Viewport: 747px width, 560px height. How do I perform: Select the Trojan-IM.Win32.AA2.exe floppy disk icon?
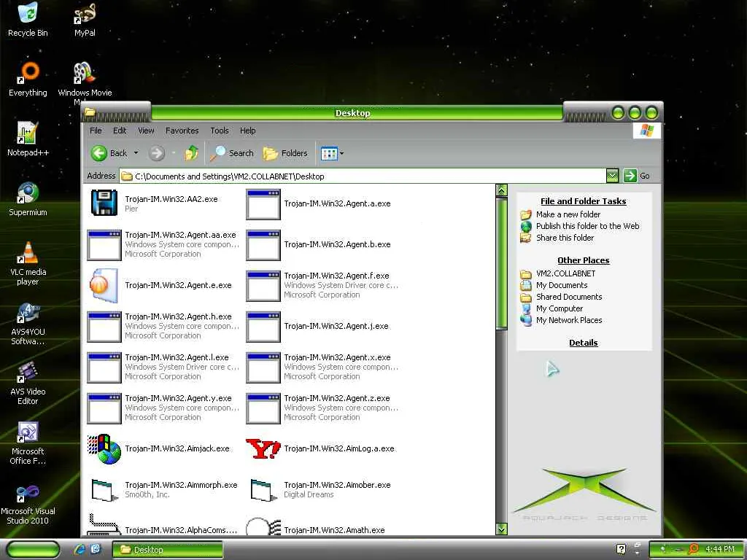coord(104,203)
